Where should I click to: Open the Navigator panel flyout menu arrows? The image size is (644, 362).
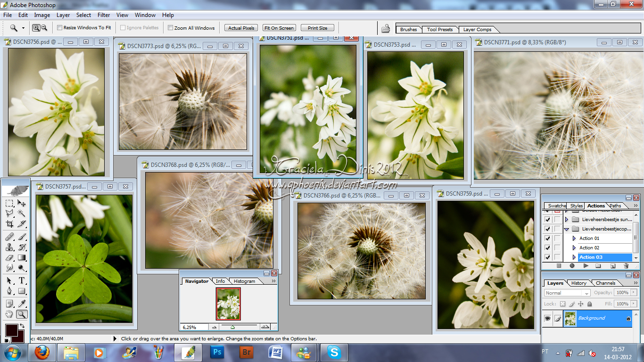[x=273, y=281]
